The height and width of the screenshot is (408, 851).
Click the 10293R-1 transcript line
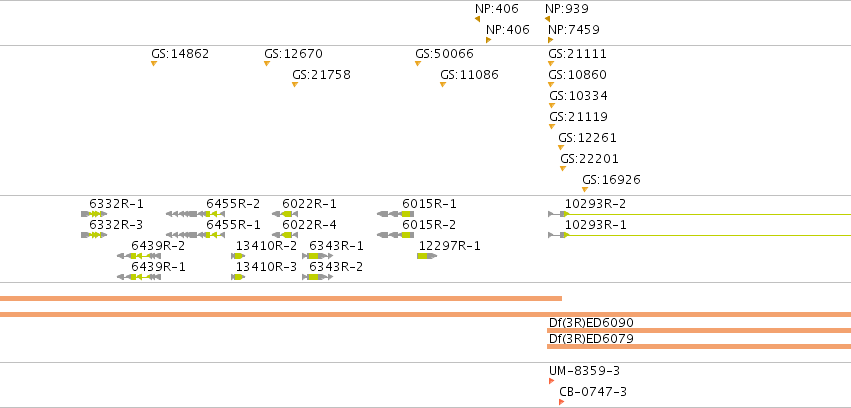[x=700, y=235]
